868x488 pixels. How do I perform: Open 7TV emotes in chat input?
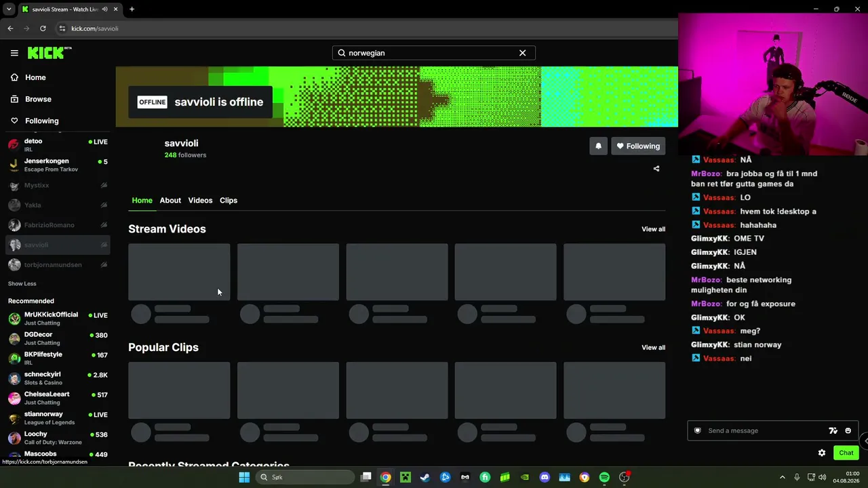833,430
